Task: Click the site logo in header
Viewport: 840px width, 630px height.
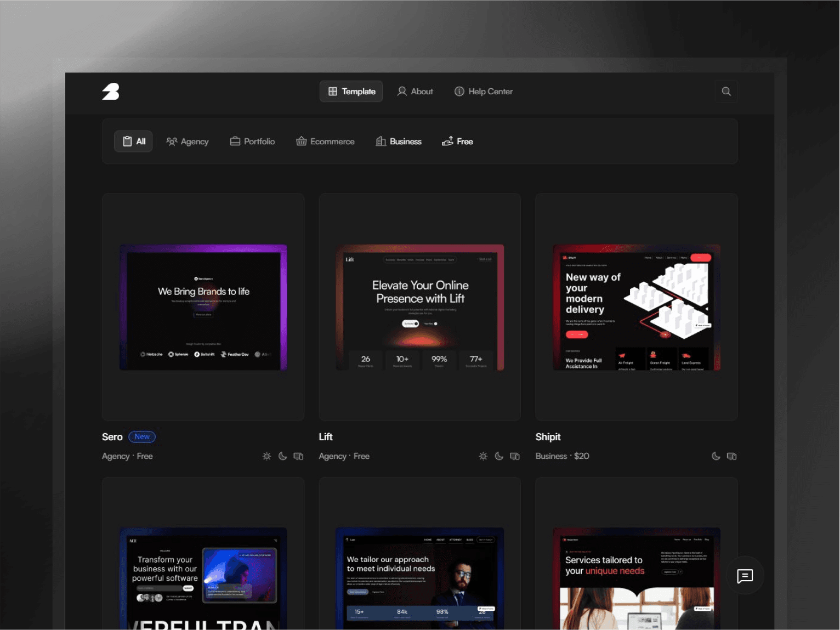Action: pyautogui.click(x=111, y=92)
